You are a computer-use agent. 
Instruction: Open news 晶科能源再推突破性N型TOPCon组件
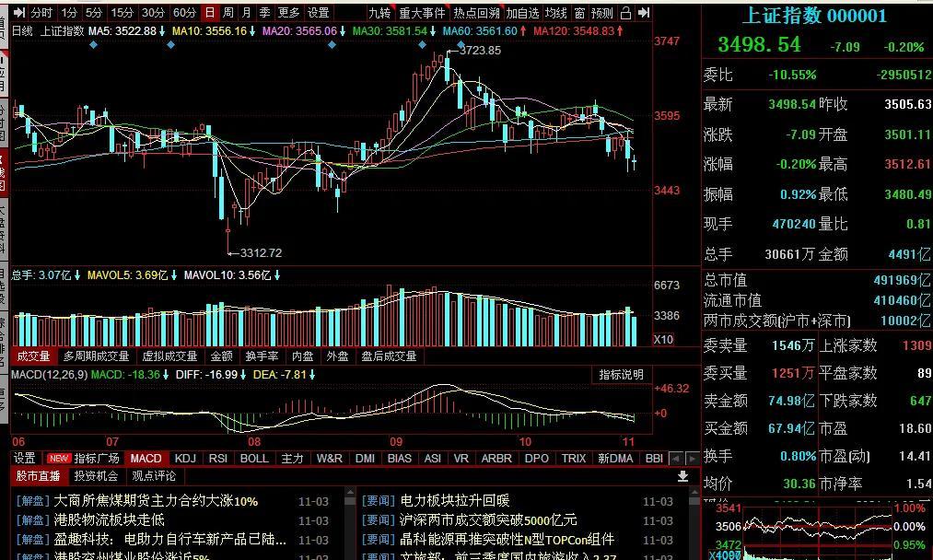tap(507, 539)
